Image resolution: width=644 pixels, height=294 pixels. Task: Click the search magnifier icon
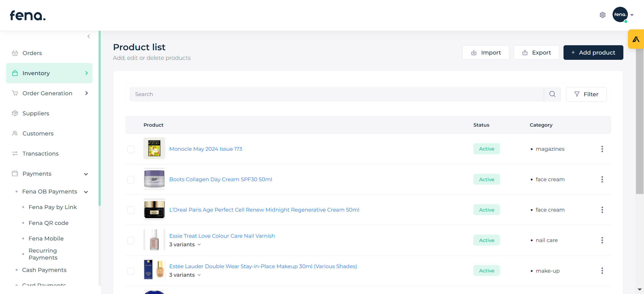pyautogui.click(x=552, y=94)
